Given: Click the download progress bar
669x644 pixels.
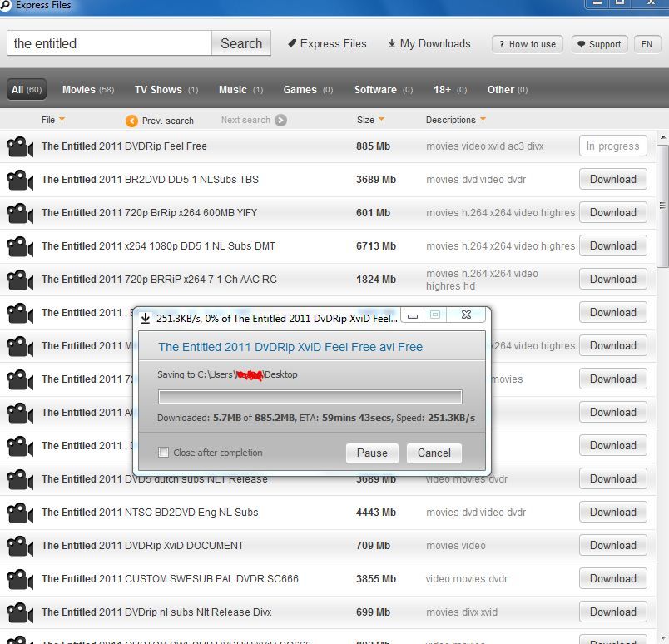Looking at the screenshot, I should click(x=310, y=397).
